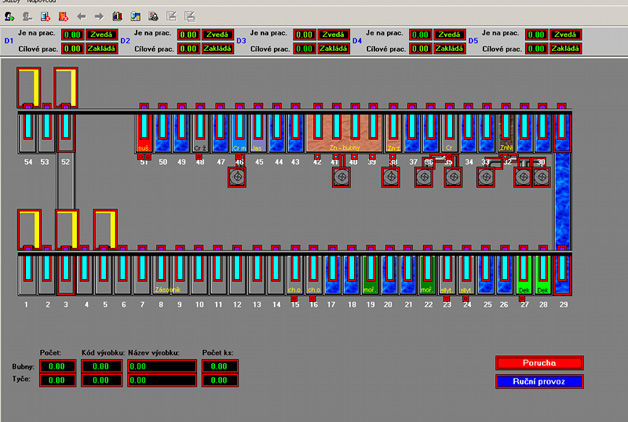Viewport: 628px width, 422px height.
Task: Click the yellow carrier frame above position 52
Action: pyautogui.click(x=66, y=88)
